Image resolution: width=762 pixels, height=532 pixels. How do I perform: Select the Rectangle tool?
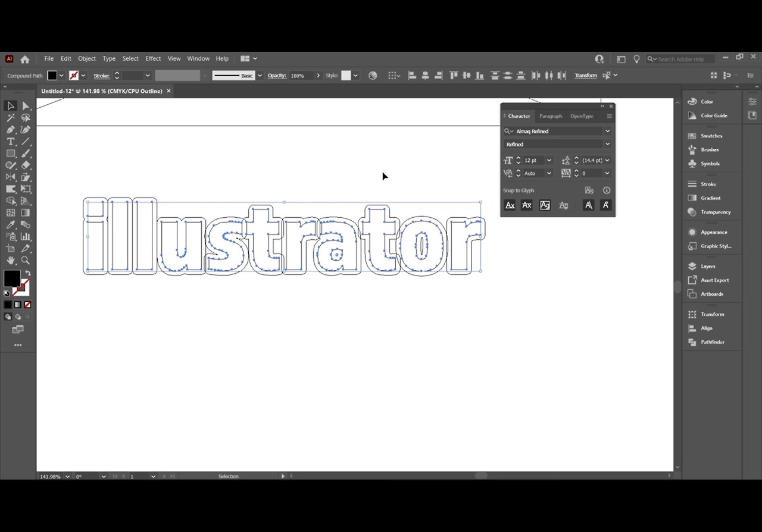click(11, 154)
